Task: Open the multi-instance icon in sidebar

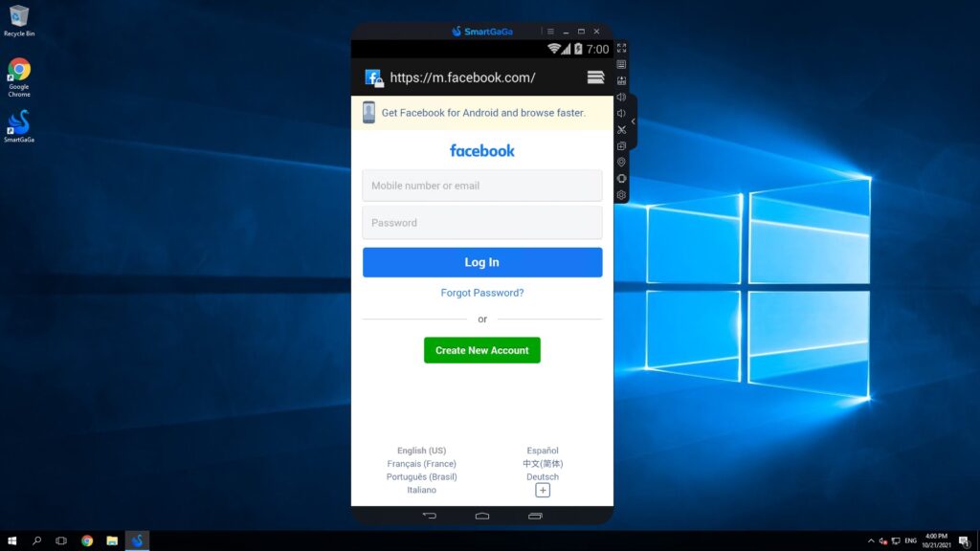Action: (x=621, y=145)
